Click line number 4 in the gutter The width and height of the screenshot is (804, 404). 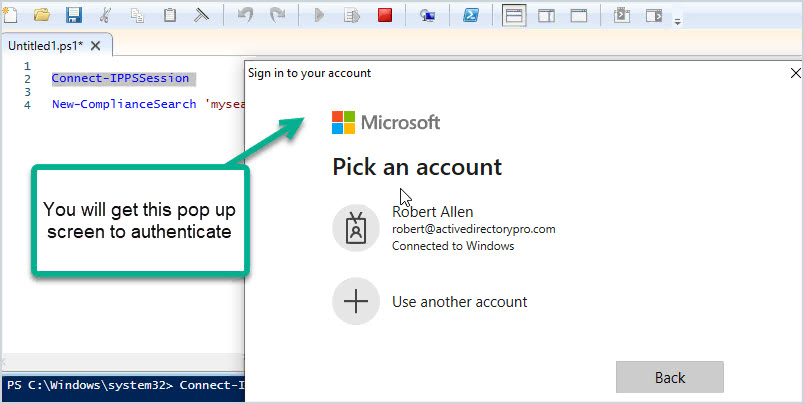coord(27,105)
